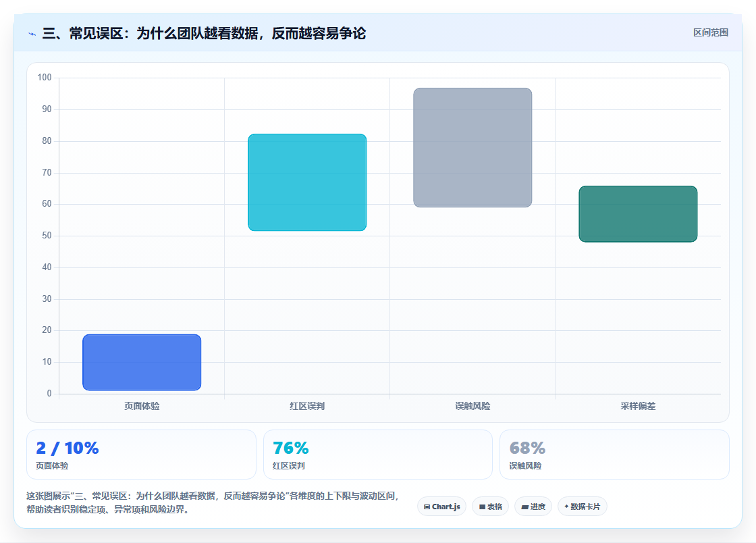The image size is (756, 543).
Task: Click the 区间范围 label in header
Action: click(x=710, y=33)
